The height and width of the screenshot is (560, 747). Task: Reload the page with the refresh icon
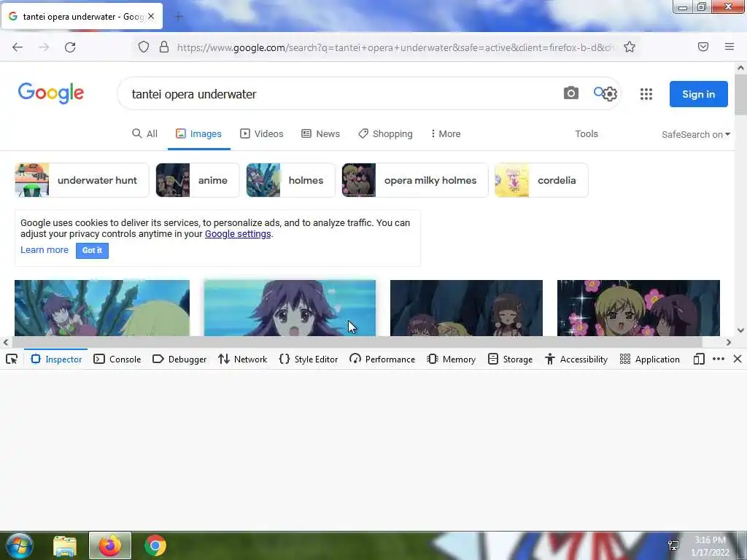(70, 47)
